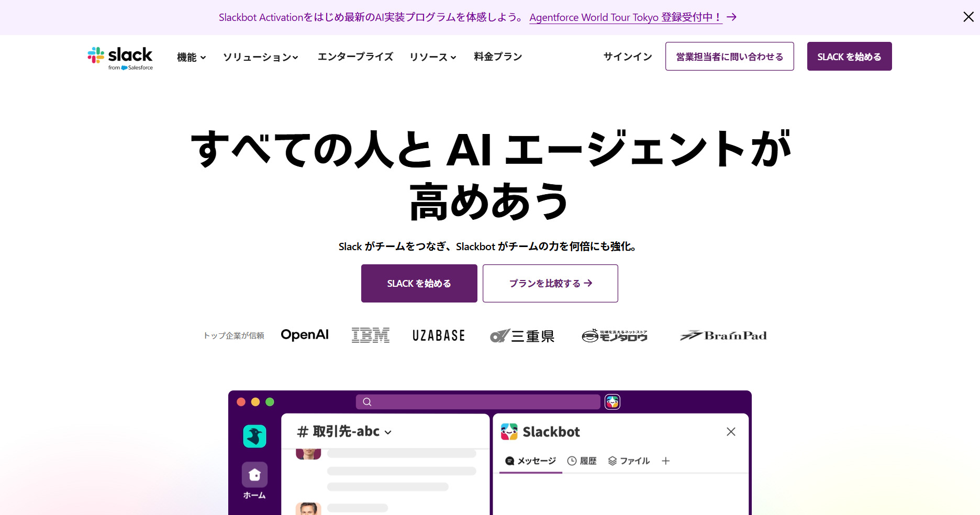Click the 三重県 logo
Viewport: 980px width, 515px height.
522,335
